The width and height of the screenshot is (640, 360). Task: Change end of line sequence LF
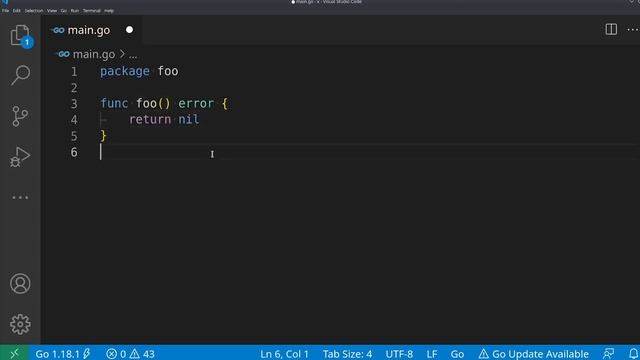click(x=432, y=354)
